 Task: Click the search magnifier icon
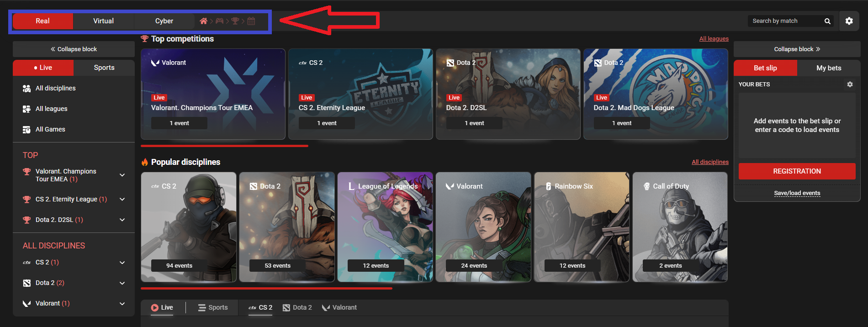click(x=827, y=21)
